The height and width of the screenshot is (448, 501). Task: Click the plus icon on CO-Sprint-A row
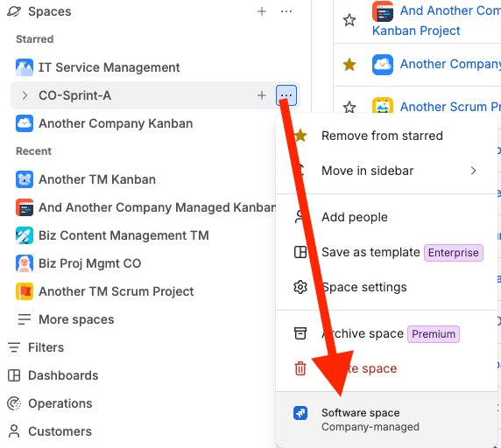(262, 95)
